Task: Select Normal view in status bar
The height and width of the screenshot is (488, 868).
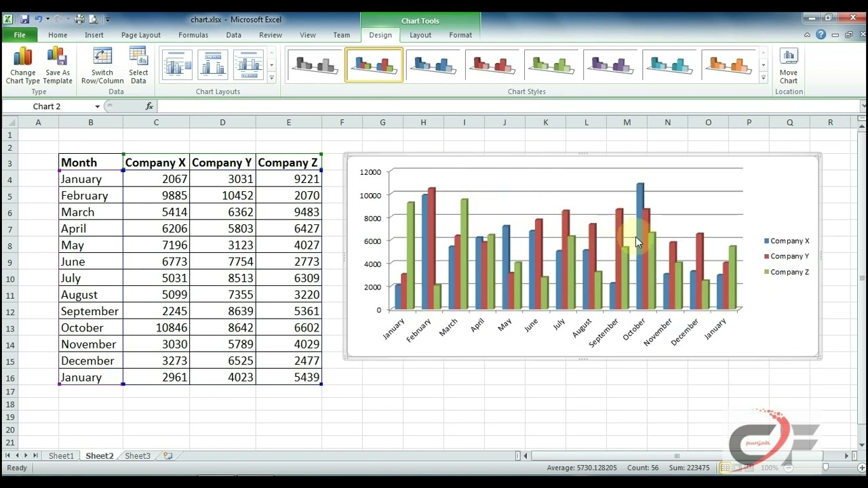Action: pos(725,468)
